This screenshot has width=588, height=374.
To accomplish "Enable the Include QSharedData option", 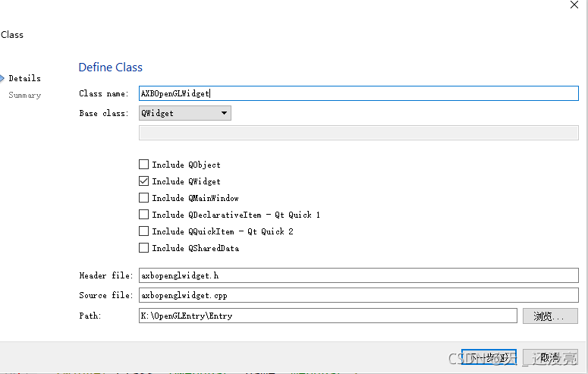I will pos(144,248).
